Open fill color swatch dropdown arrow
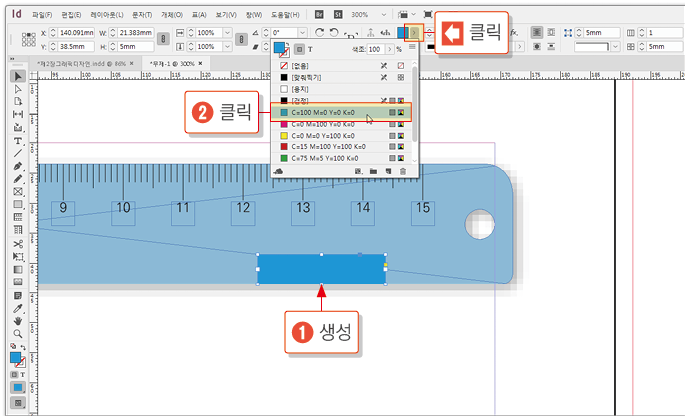This screenshot has width=685, height=416. 414,33
